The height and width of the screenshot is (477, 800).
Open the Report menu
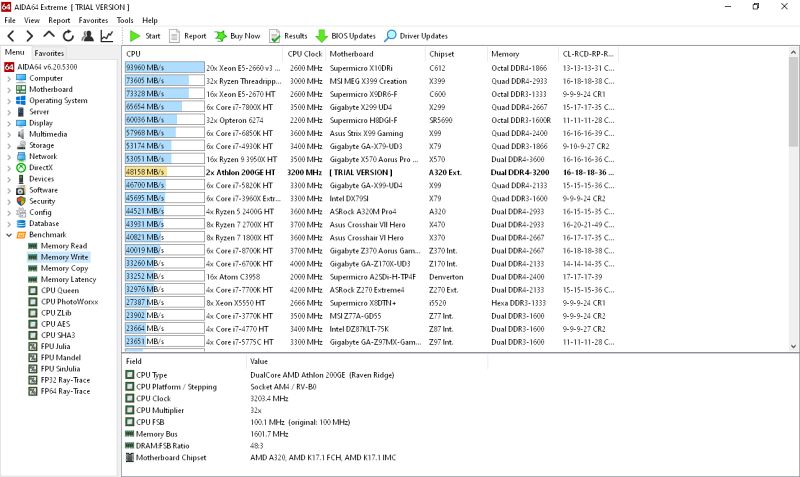(x=59, y=20)
